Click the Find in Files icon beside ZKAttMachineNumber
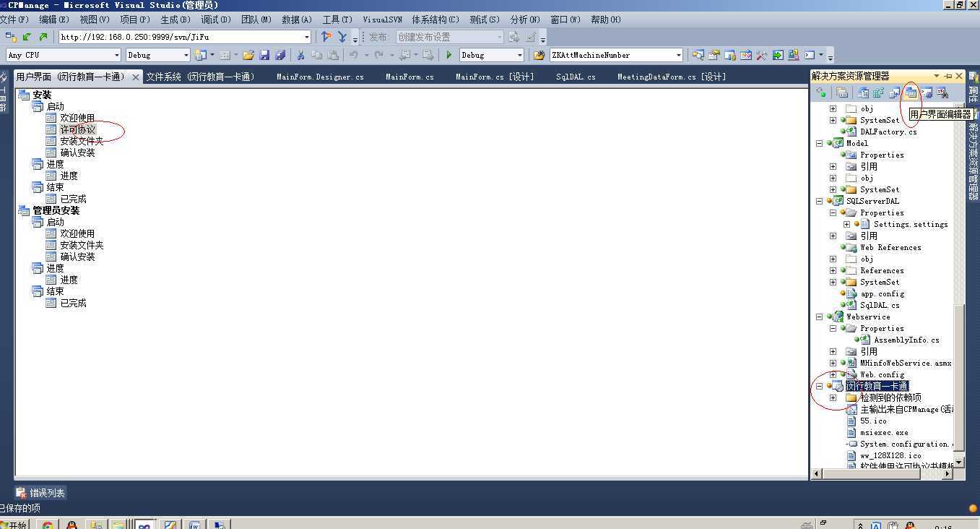The width and height of the screenshot is (980, 529). pos(539,55)
